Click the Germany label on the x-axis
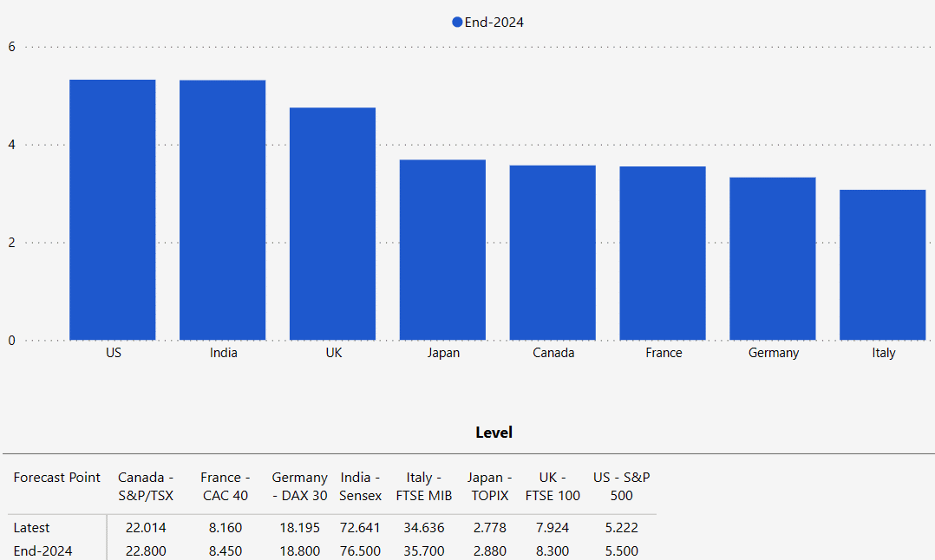 point(773,353)
